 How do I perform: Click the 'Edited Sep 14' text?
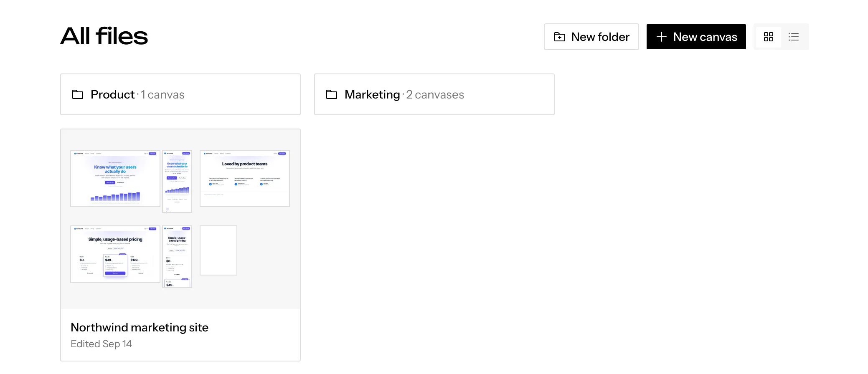coord(101,344)
